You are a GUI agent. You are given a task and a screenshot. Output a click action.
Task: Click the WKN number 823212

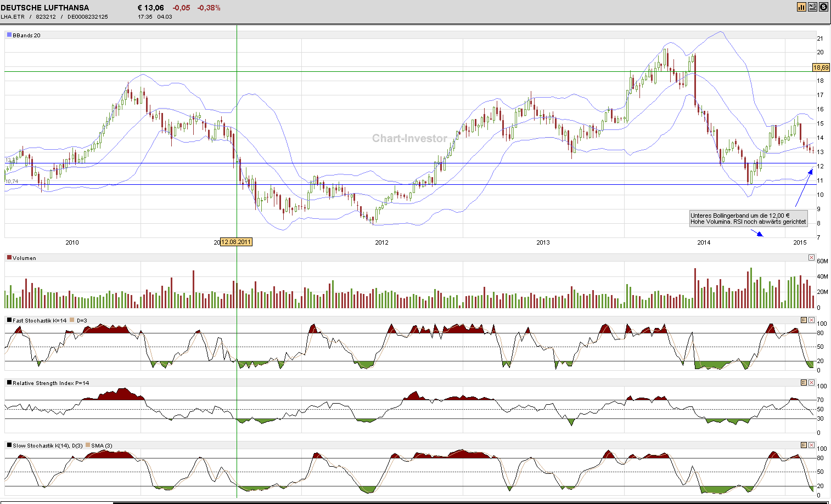pos(46,17)
